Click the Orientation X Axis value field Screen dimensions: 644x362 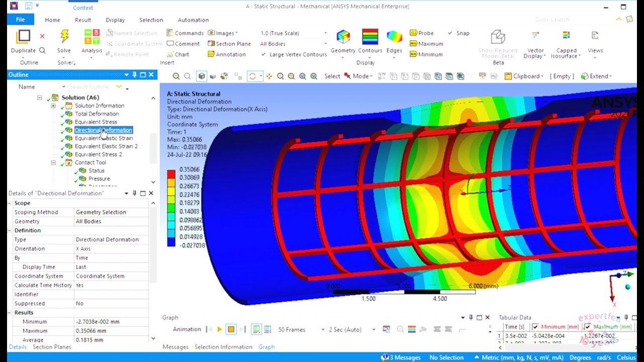coord(111,249)
